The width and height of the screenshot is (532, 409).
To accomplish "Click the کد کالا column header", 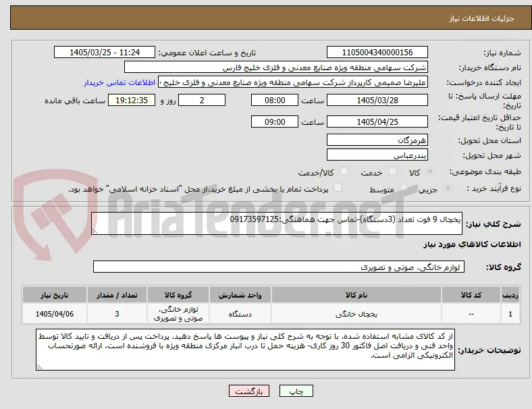I will click(x=471, y=295).
